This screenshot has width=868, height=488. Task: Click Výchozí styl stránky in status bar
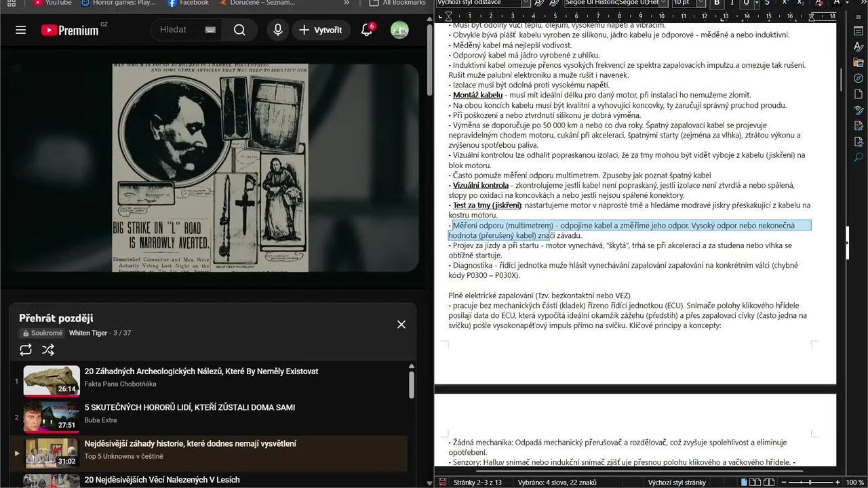click(677, 483)
